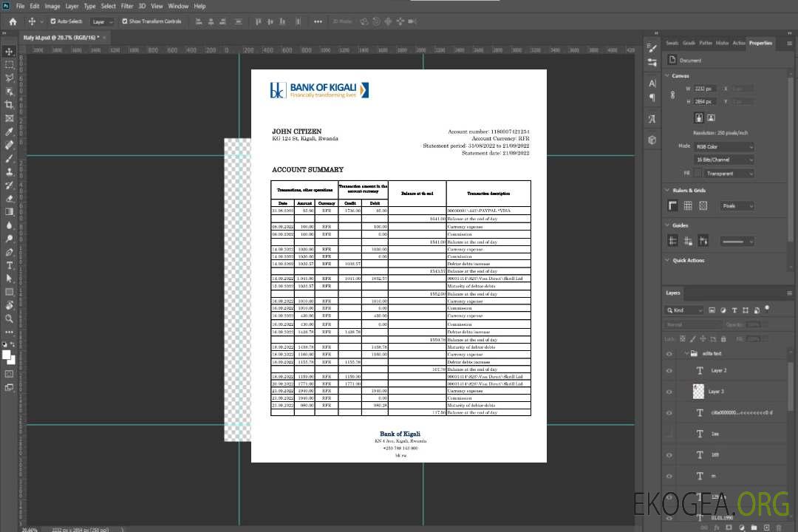
Task: Open the RGB Color mode dropdown
Action: pos(724,147)
